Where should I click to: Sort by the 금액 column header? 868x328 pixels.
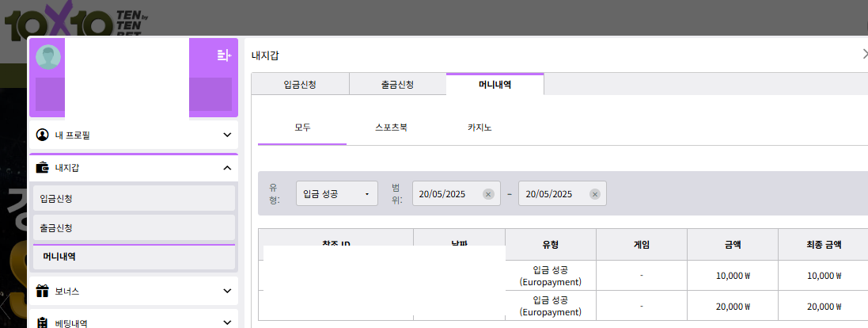[732, 245]
